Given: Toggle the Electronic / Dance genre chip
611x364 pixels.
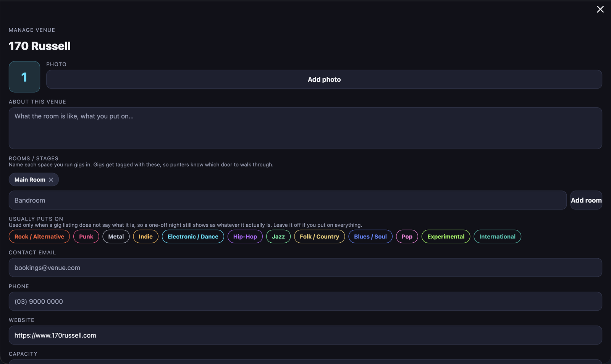Looking at the screenshot, I should pos(193,237).
